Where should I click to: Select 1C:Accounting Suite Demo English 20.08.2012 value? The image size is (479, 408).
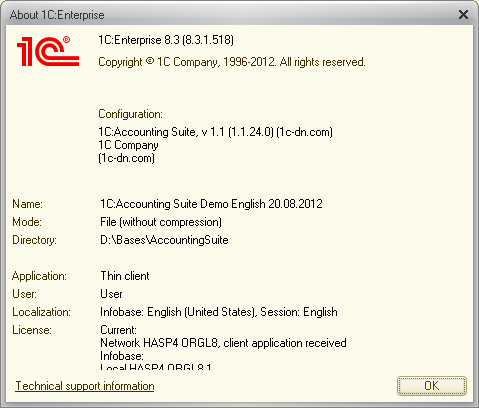point(211,204)
